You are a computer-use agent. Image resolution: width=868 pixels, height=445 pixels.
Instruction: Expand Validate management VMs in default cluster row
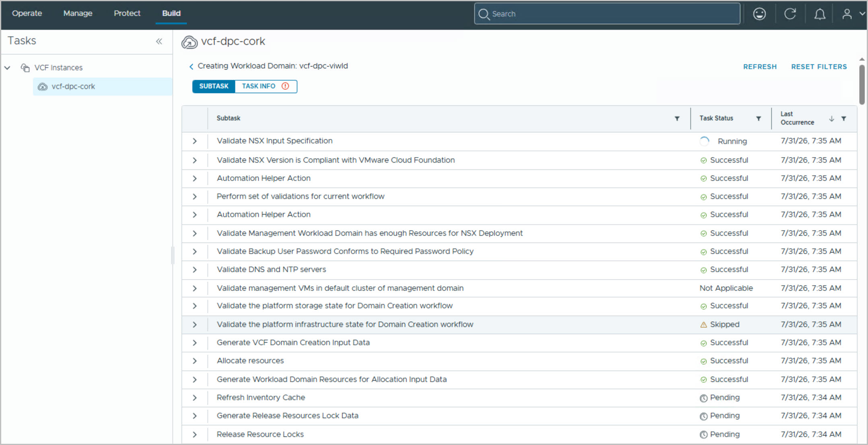point(195,288)
